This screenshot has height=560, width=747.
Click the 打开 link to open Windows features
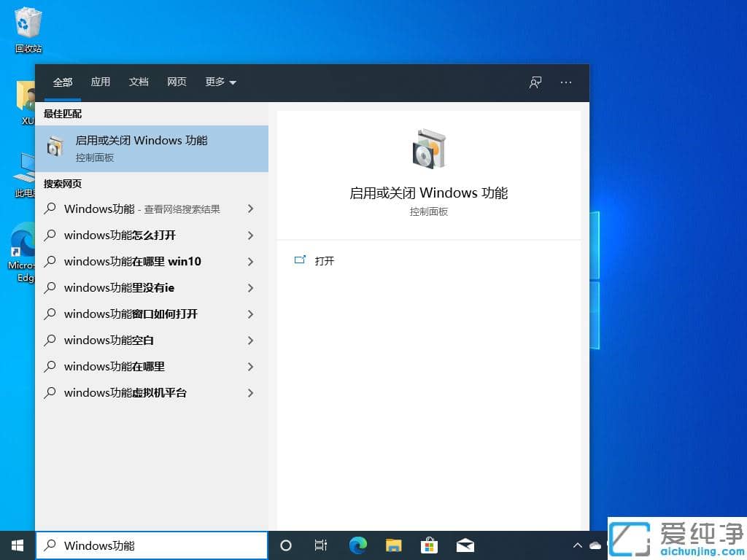[324, 260]
